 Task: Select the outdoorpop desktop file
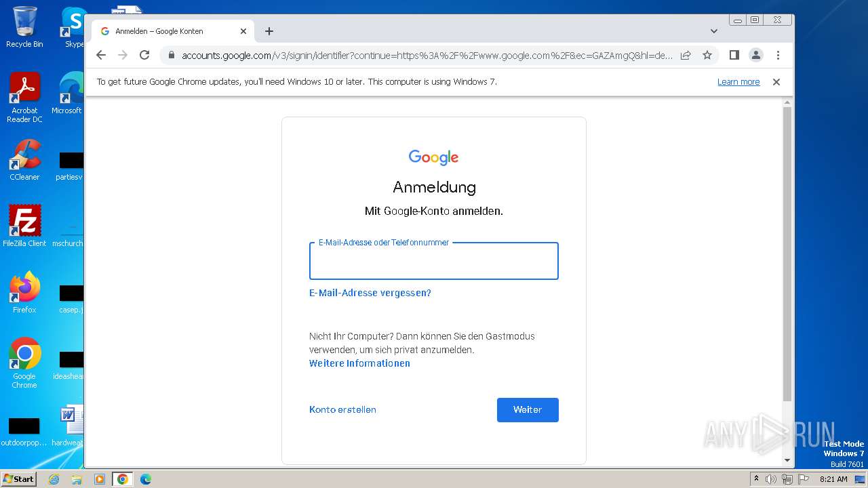(x=24, y=432)
